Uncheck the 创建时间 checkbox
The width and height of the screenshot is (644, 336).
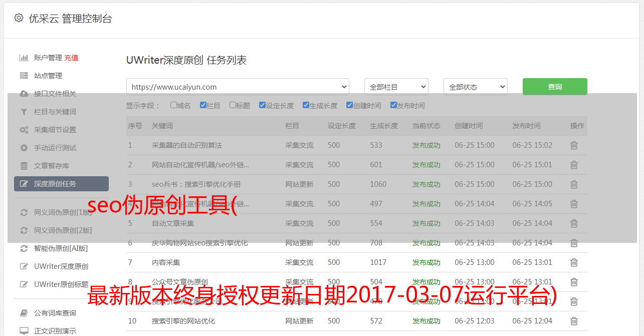[349, 105]
